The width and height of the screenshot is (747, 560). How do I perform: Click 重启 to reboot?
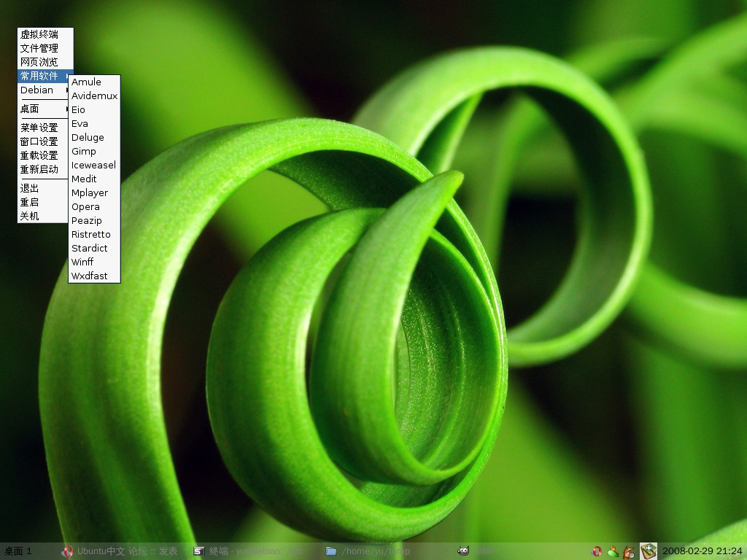[43, 202]
